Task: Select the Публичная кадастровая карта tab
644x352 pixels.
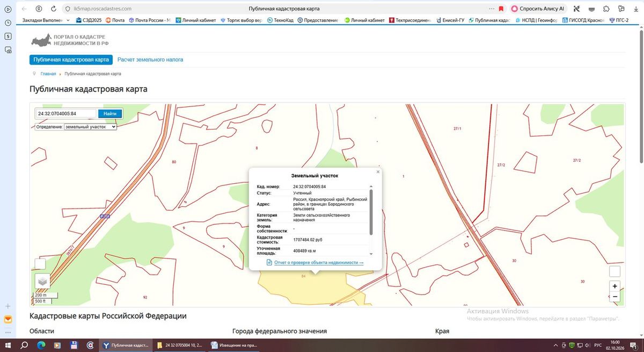Action: click(x=71, y=60)
